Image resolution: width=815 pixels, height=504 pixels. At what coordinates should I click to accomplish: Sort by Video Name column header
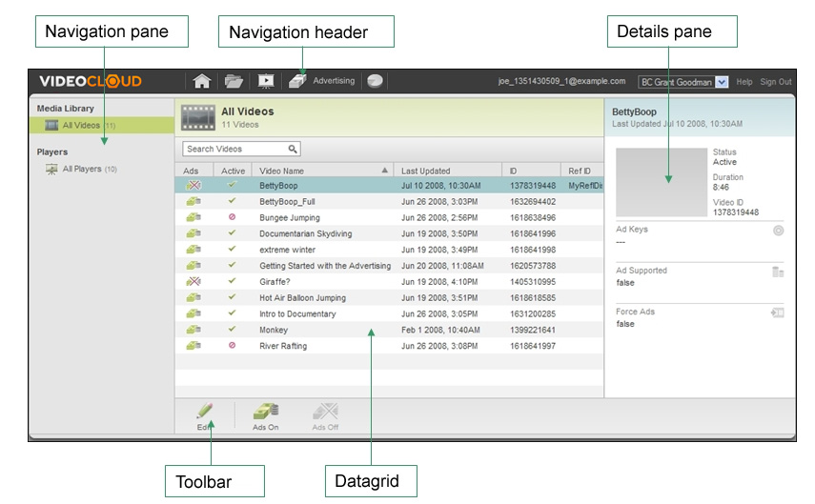click(x=323, y=171)
